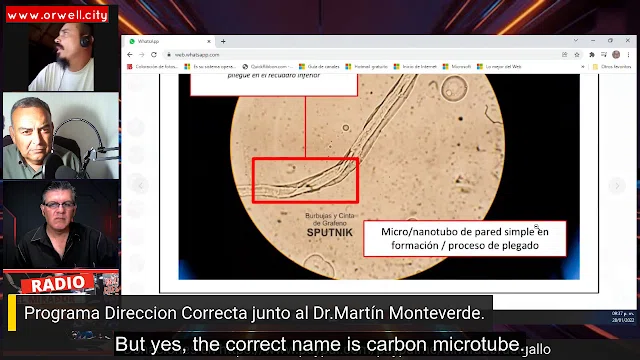The width and height of the screenshot is (640, 360).
Task: Open the 'Inicio de Internet' bookmark
Action: pyautogui.click(x=415, y=67)
